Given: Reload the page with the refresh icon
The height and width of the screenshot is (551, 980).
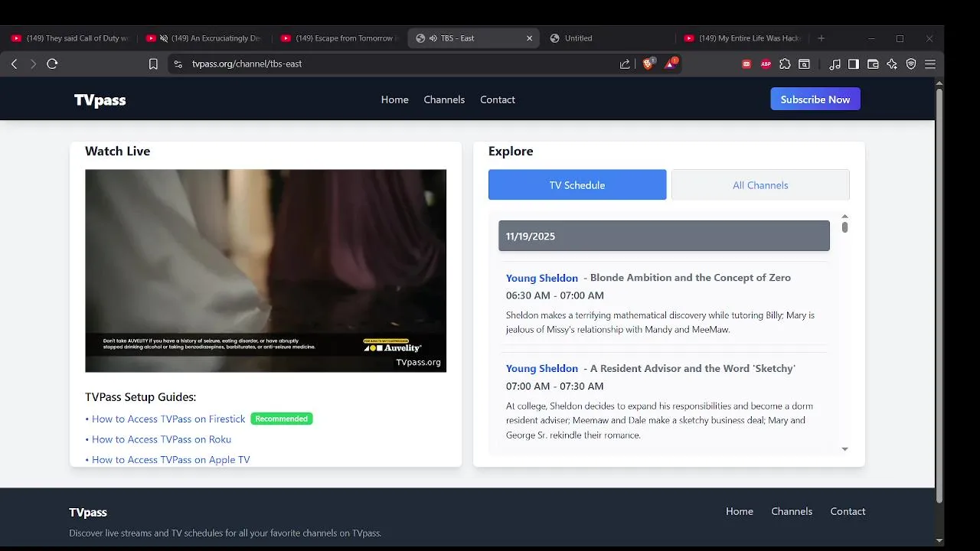Looking at the screenshot, I should click(x=52, y=64).
